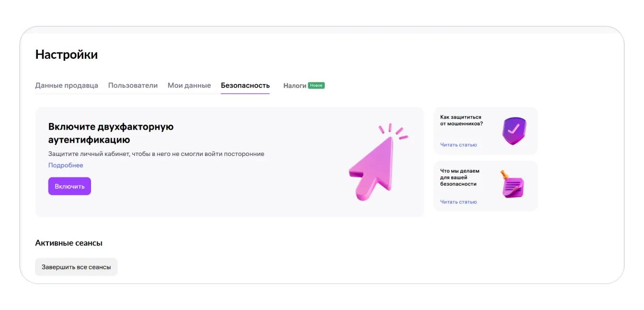
Task: Click the "Защитите личный кабинет" description text
Action: pos(156,154)
